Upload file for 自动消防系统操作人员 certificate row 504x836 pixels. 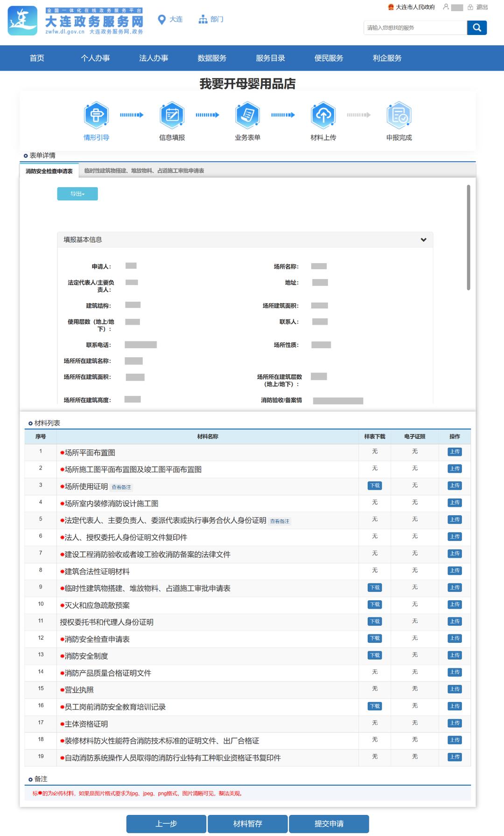(x=455, y=757)
